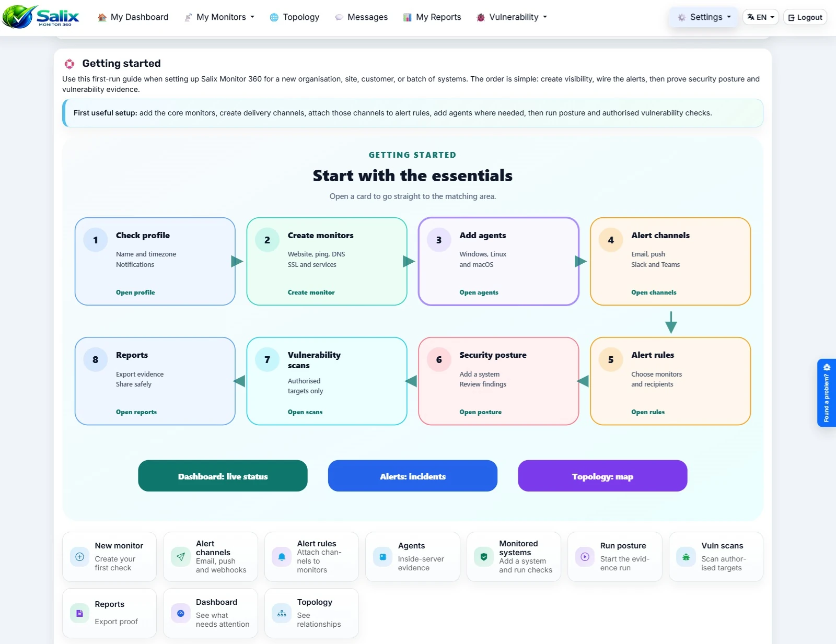The width and height of the screenshot is (836, 644).
Task: Open My Reports from the navbar
Action: [x=433, y=17]
